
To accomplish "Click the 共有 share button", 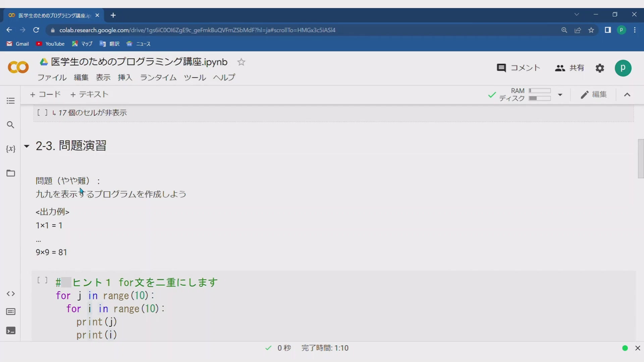I will [570, 68].
